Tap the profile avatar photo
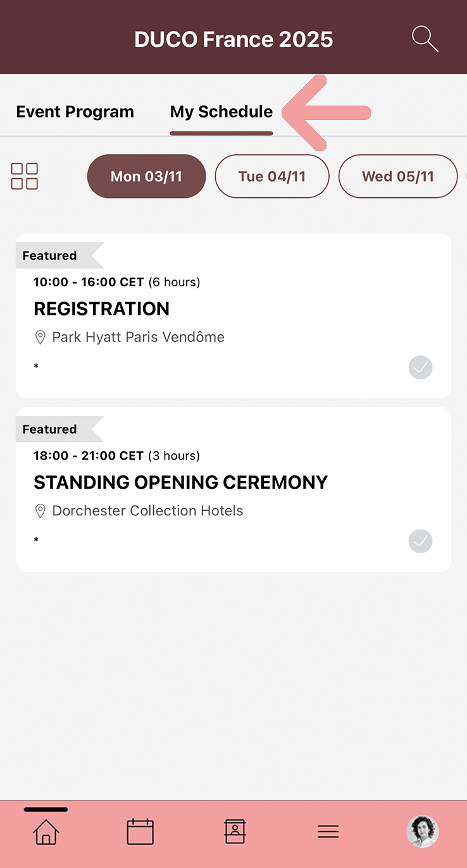Image resolution: width=467 pixels, height=868 pixels. click(x=422, y=831)
